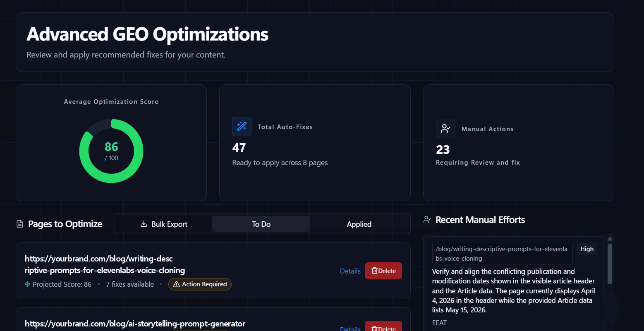Open Details for elevenlabs-voice-cloning page
The image size is (644, 331).
click(x=350, y=271)
